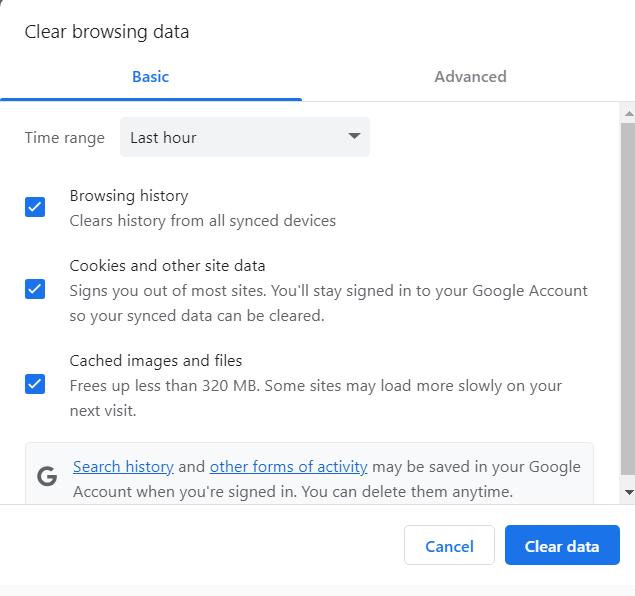
Task: Click the scrollbar up arrow
Action: 628,114
